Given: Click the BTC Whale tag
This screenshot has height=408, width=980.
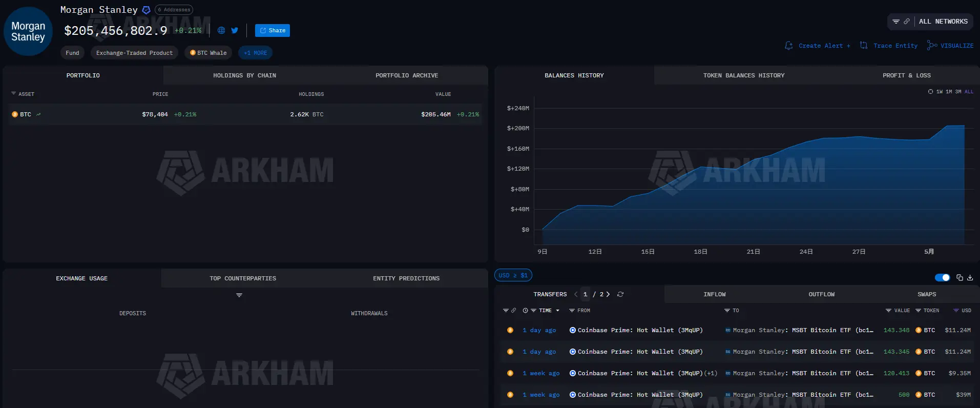Looking at the screenshot, I should 208,53.
